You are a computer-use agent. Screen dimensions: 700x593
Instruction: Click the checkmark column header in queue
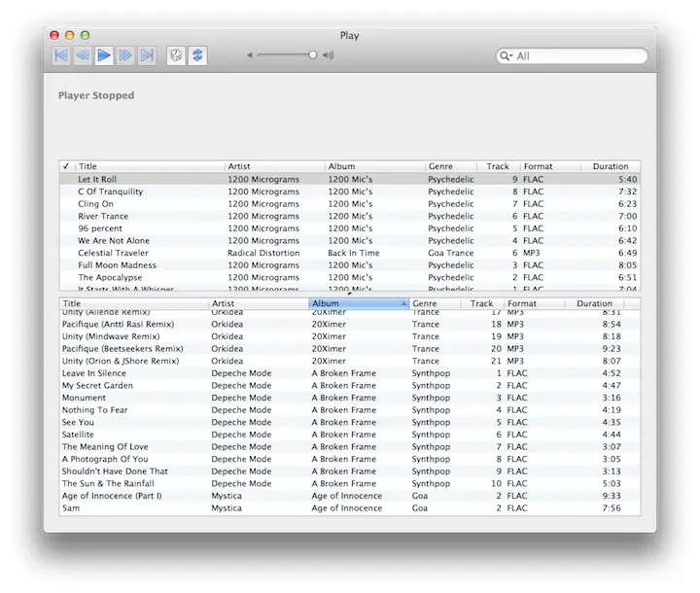point(66,166)
